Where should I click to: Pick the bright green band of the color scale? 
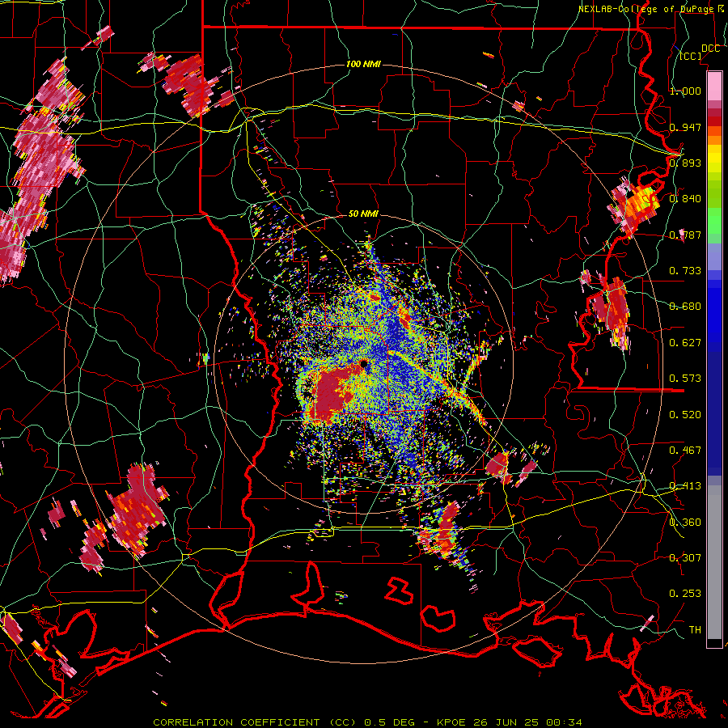(x=714, y=221)
